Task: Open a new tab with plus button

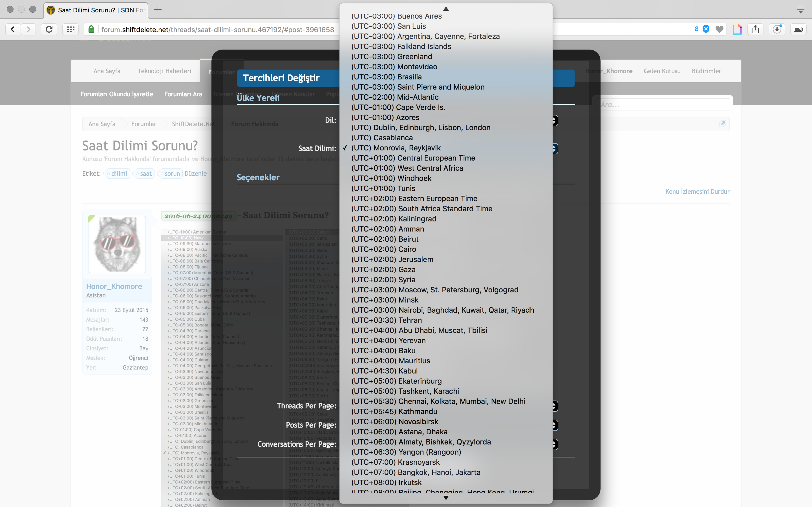Action: coord(158,10)
